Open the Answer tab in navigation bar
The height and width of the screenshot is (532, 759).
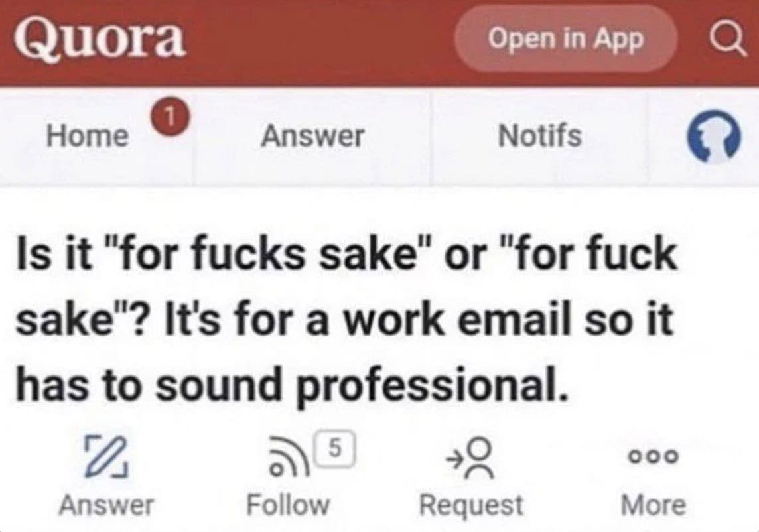pyautogui.click(x=312, y=137)
